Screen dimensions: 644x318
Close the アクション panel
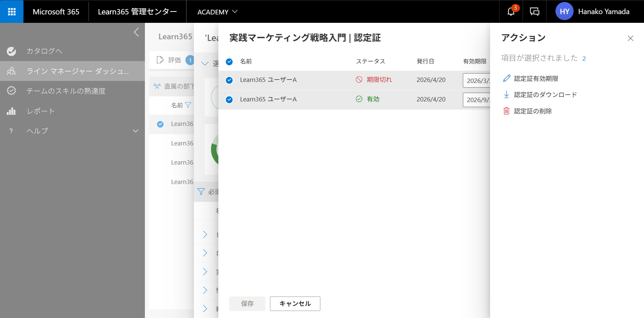[x=631, y=38]
